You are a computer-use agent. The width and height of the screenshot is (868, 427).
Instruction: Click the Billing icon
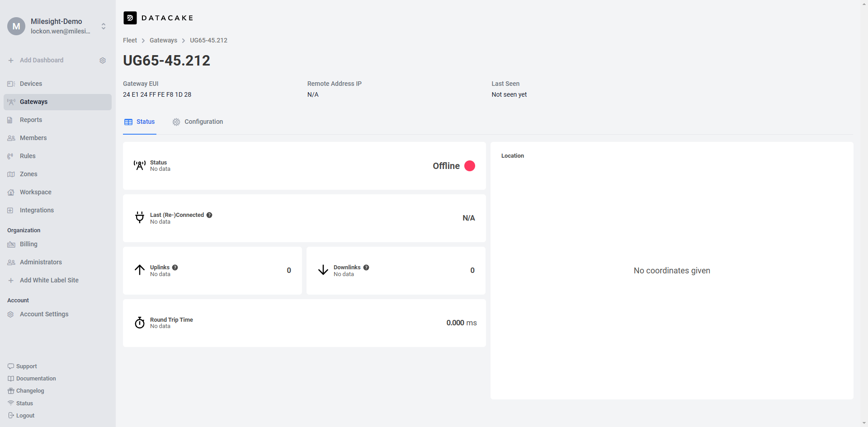coord(11,244)
